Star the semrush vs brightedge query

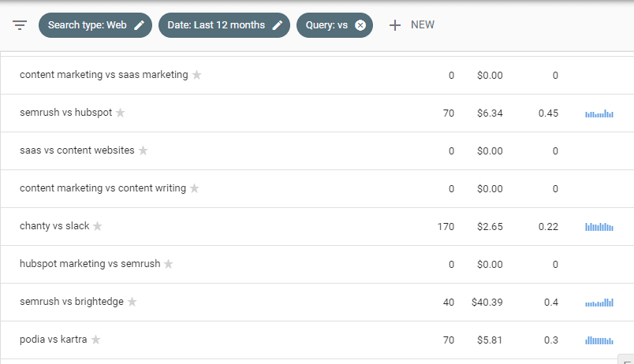point(132,302)
